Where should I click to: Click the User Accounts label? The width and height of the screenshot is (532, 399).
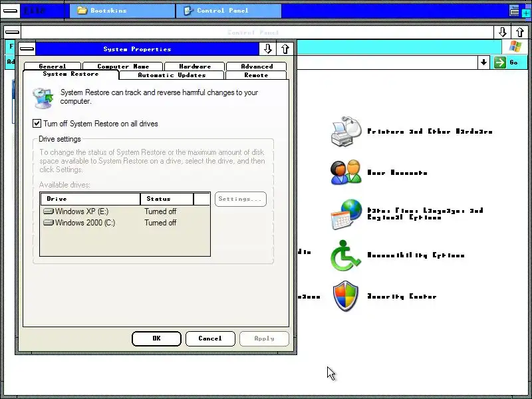pos(397,173)
